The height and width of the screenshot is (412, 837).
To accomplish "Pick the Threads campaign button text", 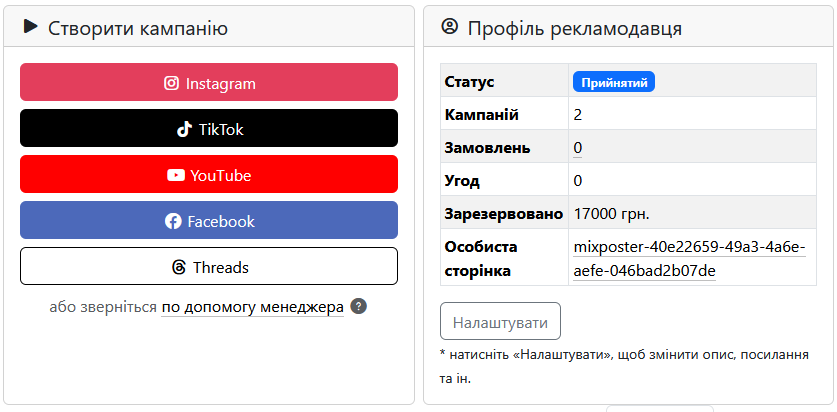I will tap(221, 267).
